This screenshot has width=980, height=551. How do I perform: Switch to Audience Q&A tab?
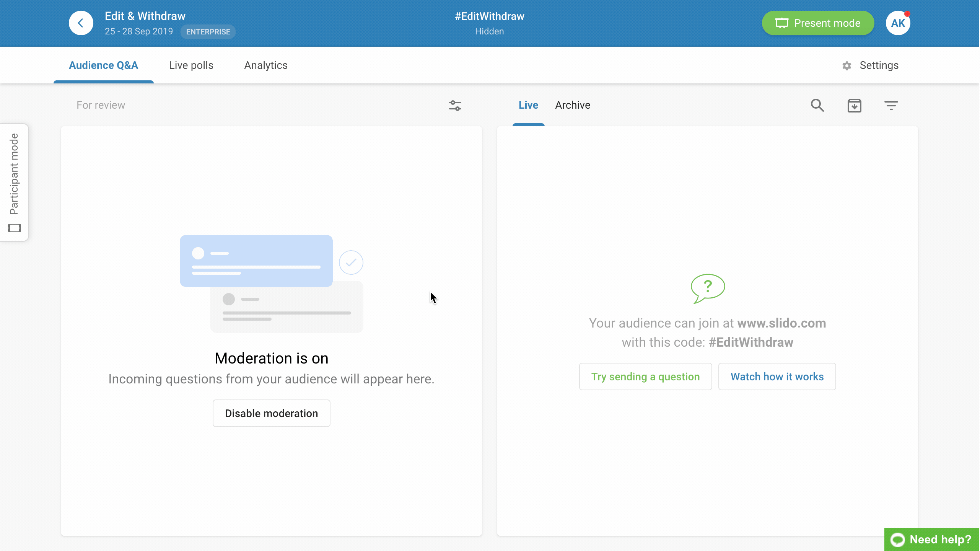tap(104, 65)
